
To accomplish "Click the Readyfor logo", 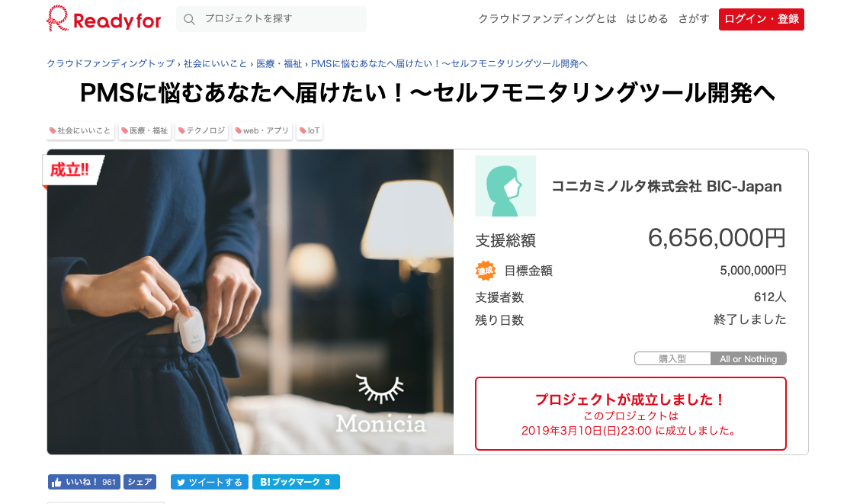I will coord(104,19).
